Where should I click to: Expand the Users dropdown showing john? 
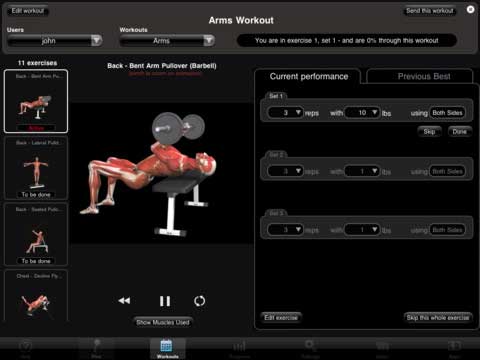click(x=55, y=41)
